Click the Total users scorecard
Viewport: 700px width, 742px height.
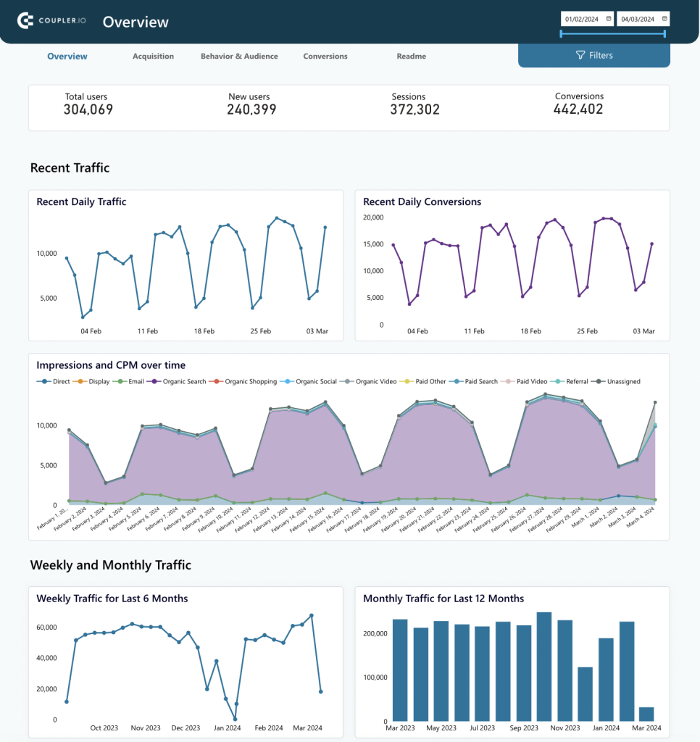click(88, 104)
